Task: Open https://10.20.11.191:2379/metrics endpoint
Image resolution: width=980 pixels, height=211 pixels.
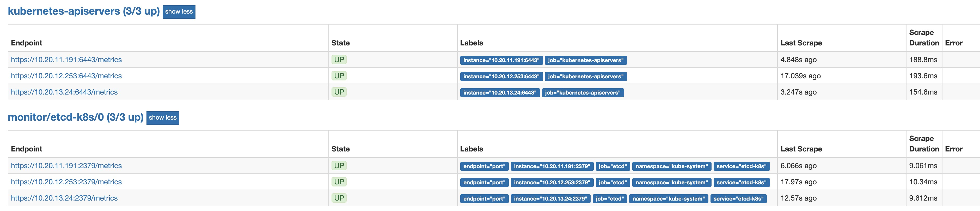Action: click(66, 166)
